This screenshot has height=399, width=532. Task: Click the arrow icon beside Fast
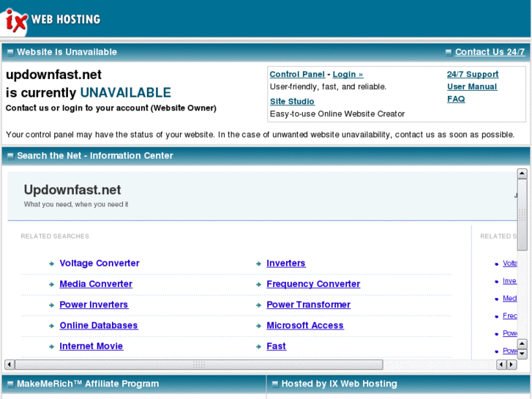[258, 346]
